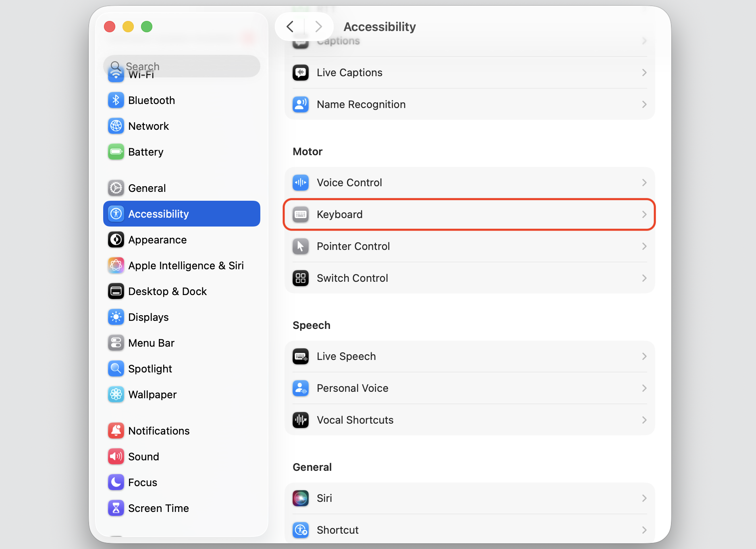The height and width of the screenshot is (549, 756).
Task: Open Keyboard settings via its chevron
Action: (644, 214)
